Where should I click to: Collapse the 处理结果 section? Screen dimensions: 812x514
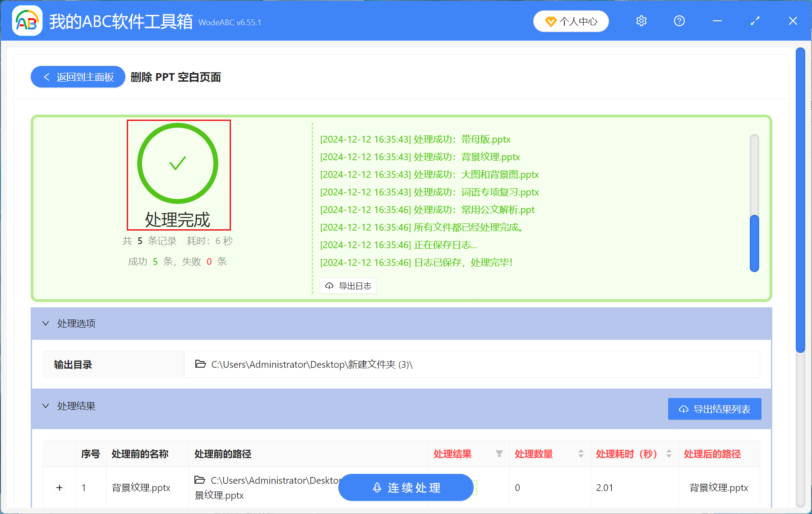click(45, 406)
